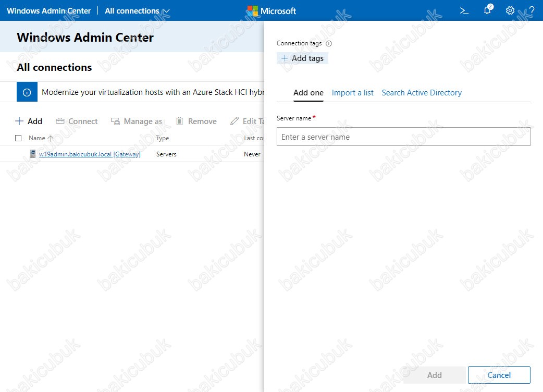Click the Last connected column header
Image resolution: width=543 pixels, height=392 pixels.
(x=254, y=138)
